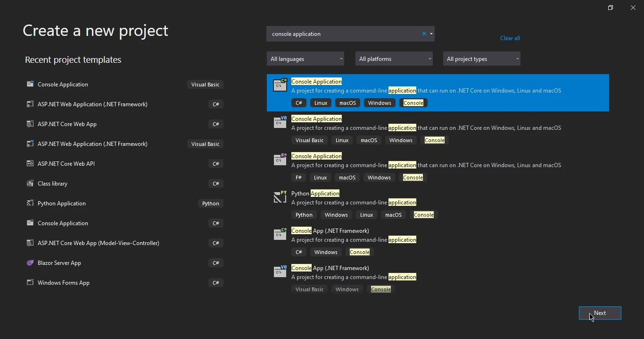The width and height of the screenshot is (644, 339).
Task: Open the All platforms dropdown
Action: [x=394, y=59]
